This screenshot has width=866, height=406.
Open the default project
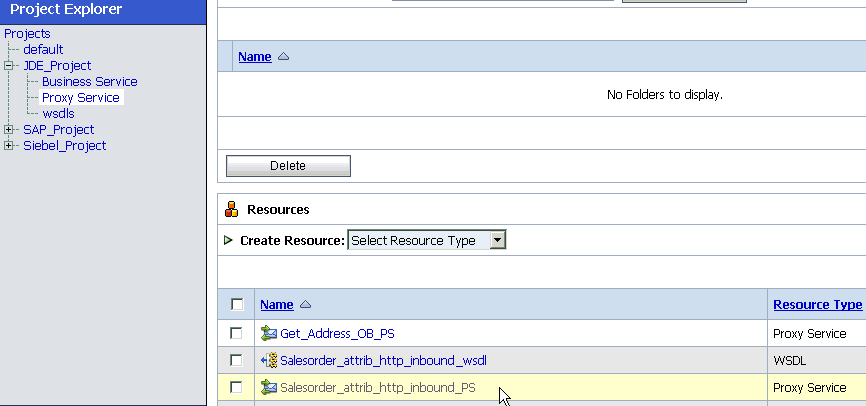coord(43,50)
